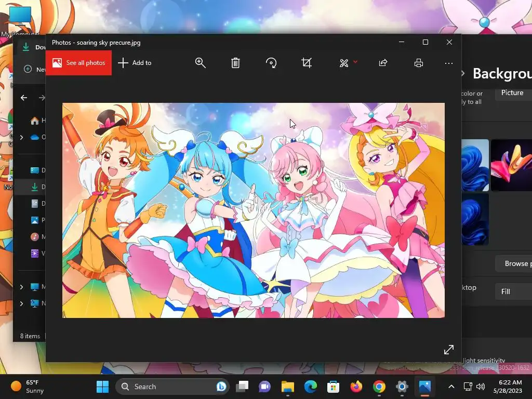Zoom in using the magnifier icon
532x399 pixels.
[x=200, y=63]
